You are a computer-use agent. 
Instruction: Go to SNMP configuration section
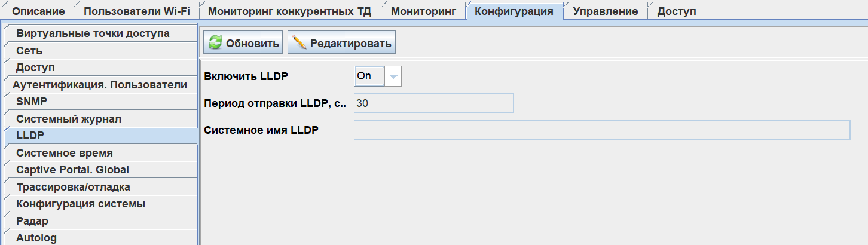[x=32, y=102]
